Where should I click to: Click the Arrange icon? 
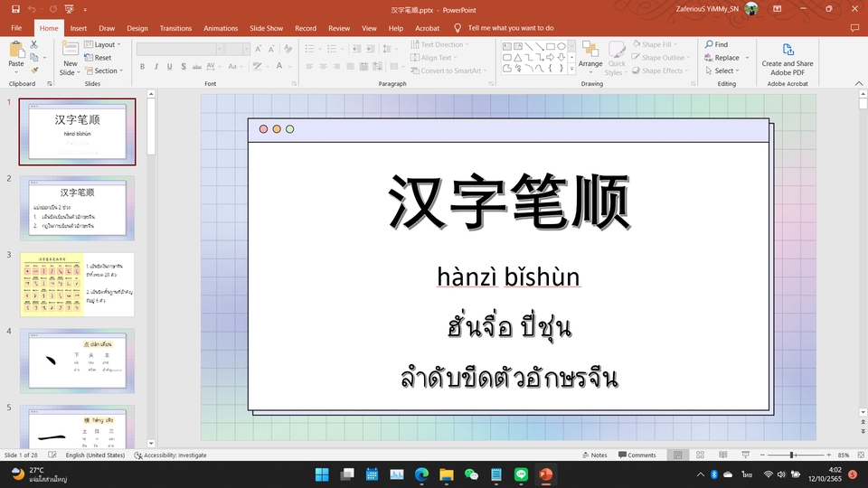point(590,50)
